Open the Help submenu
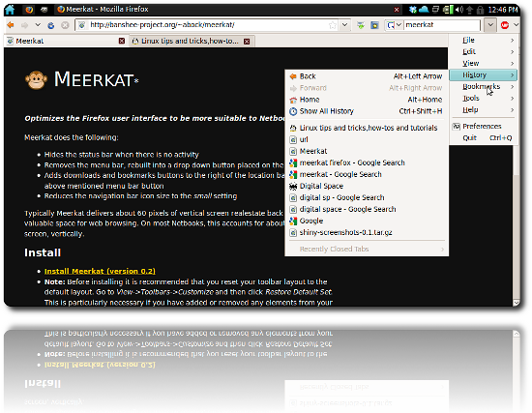Viewport: 532px width, 413px height. (x=483, y=109)
